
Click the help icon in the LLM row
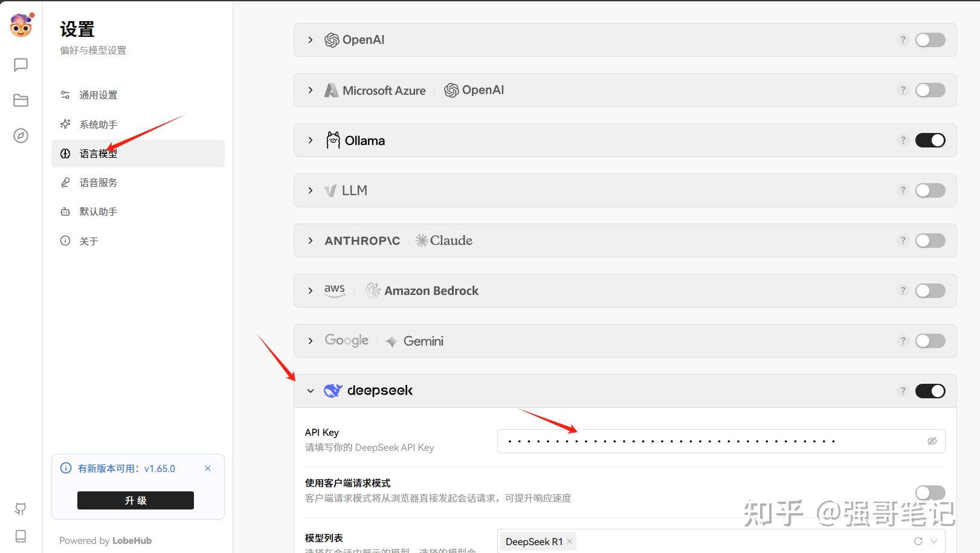(903, 190)
